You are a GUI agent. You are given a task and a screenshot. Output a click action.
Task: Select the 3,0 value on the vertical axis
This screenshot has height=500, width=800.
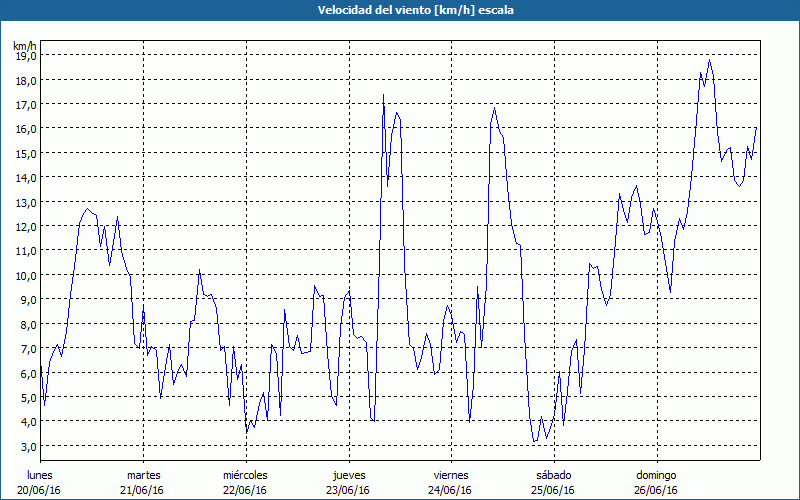point(27,446)
